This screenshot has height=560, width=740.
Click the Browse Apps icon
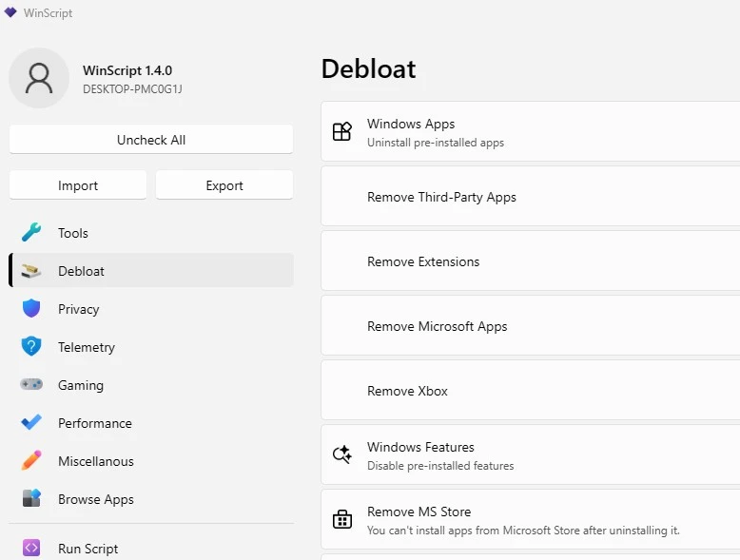pos(31,498)
